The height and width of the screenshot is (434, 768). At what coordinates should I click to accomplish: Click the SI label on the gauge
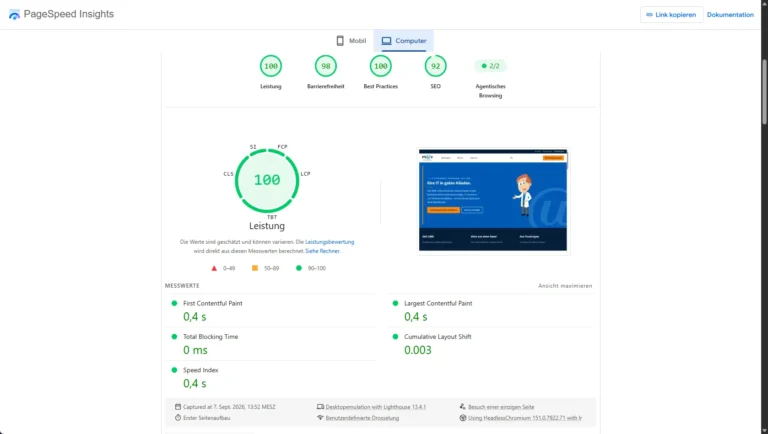point(253,147)
